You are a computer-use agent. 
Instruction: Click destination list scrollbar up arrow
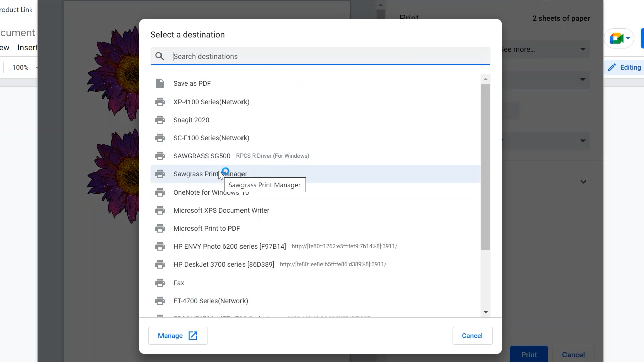pos(486,79)
